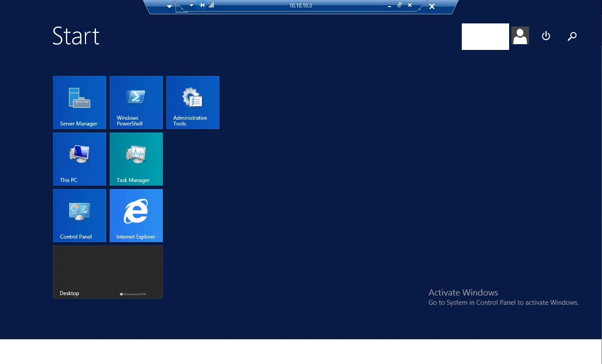This screenshot has width=602, height=364.
Task: Launch the Task Manager tile
Action: [x=136, y=159]
